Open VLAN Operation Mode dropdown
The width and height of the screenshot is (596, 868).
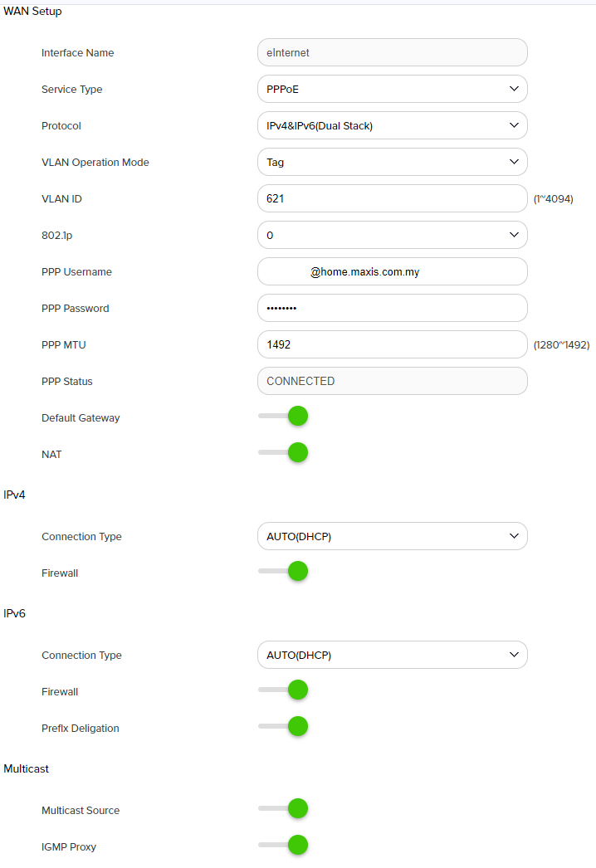392,162
